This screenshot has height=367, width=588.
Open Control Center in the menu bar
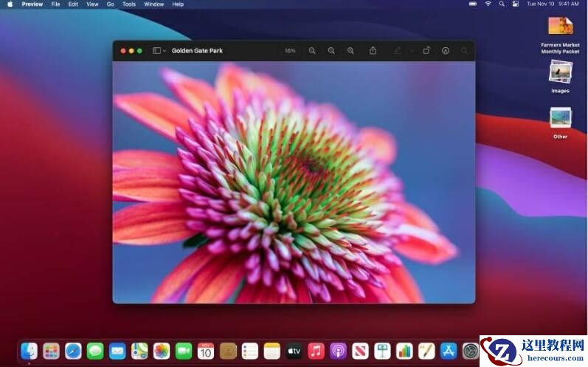pos(516,4)
